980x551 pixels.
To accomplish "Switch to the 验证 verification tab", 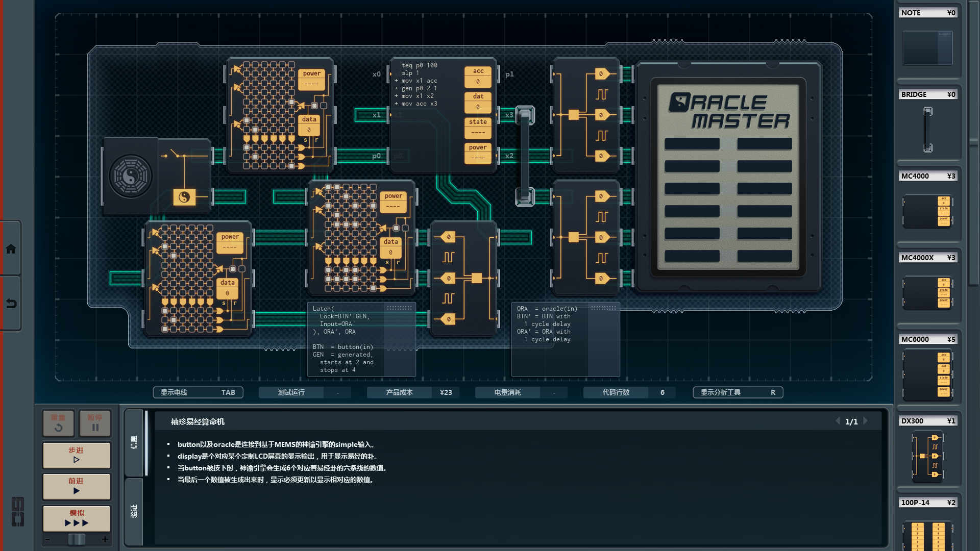I will pos(134,511).
